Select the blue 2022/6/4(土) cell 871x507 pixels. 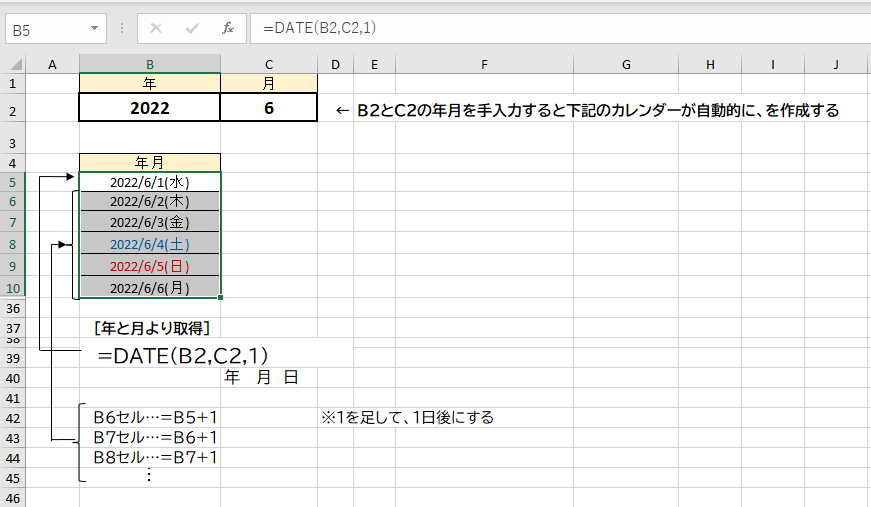tap(149, 244)
